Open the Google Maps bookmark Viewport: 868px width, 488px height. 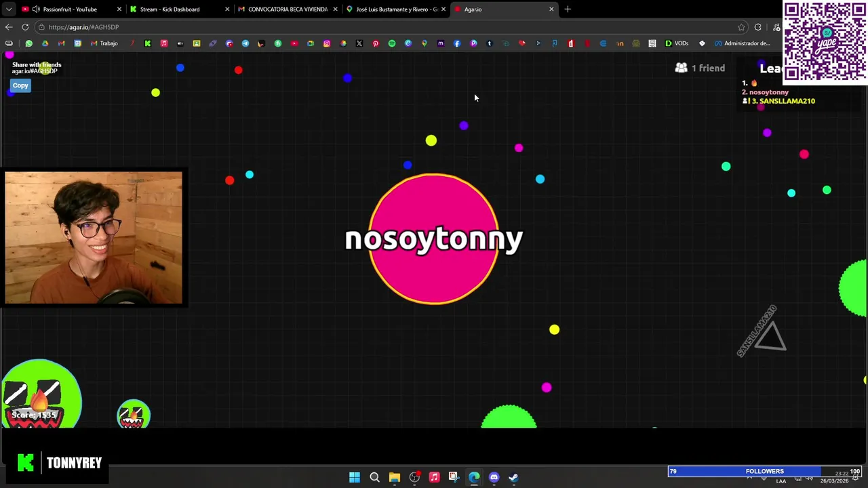(x=425, y=43)
